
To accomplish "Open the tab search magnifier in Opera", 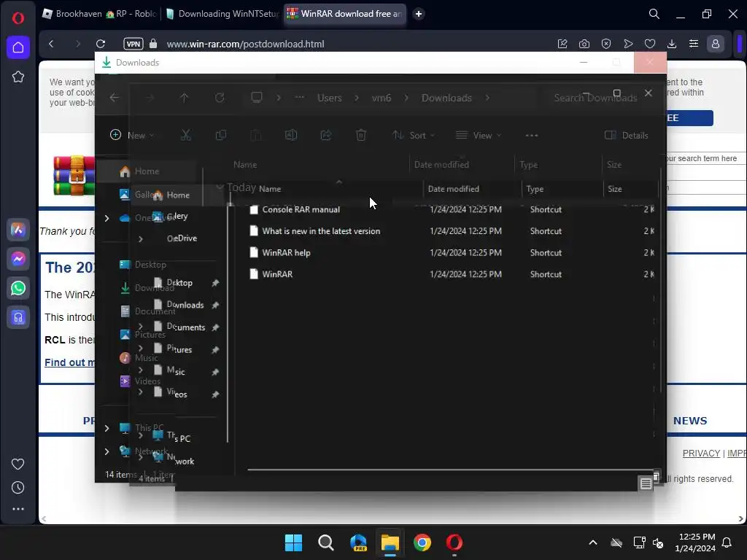I will [654, 14].
